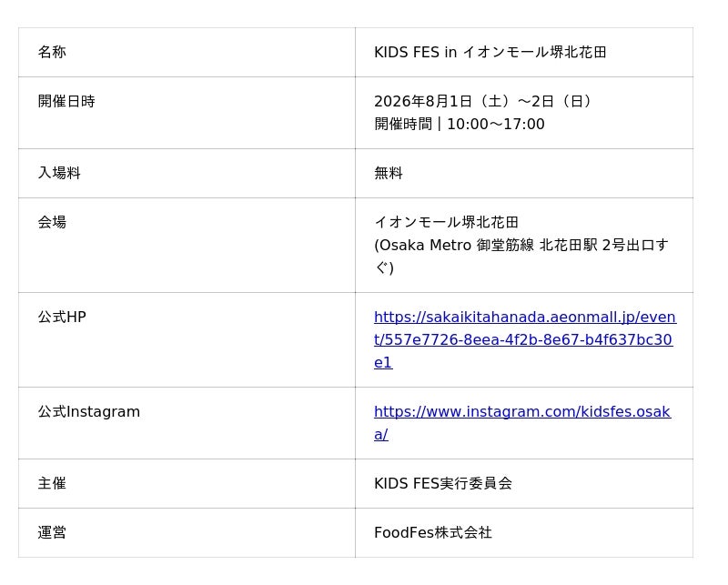The image size is (728, 585).
Task: Click venue name イオンモール堺北花田 in 会場 row
Action: tap(446, 222)
